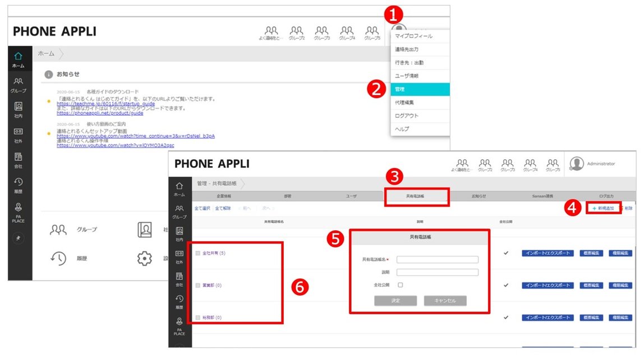Click ログアウト in the user menu

[x=420, y=116]
